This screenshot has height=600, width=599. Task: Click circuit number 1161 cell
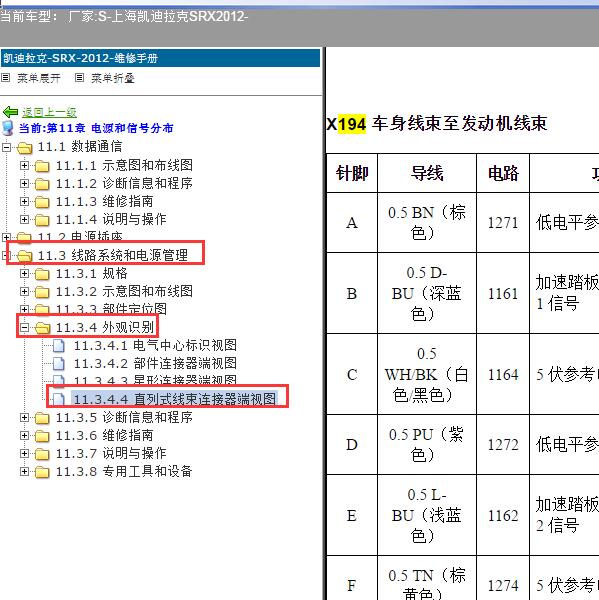503,293
